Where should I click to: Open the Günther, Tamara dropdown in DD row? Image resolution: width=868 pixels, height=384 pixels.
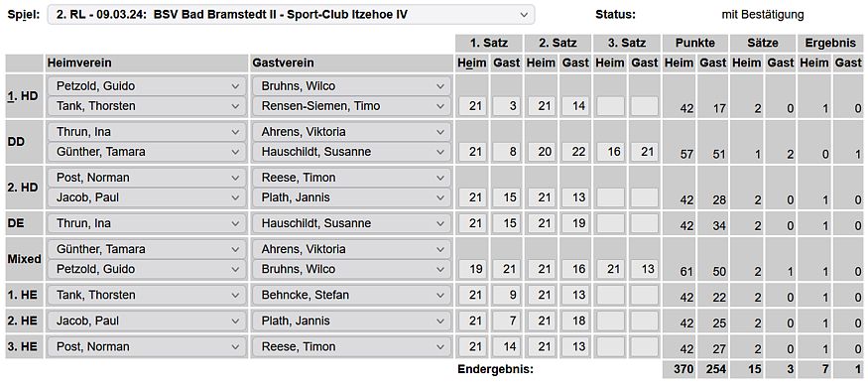point(146,152)
